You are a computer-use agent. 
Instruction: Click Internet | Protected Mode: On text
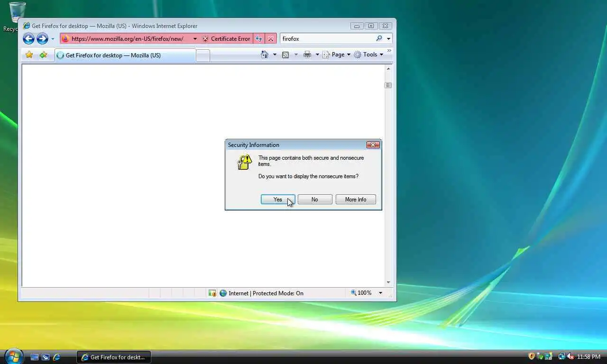coord(266,293)
